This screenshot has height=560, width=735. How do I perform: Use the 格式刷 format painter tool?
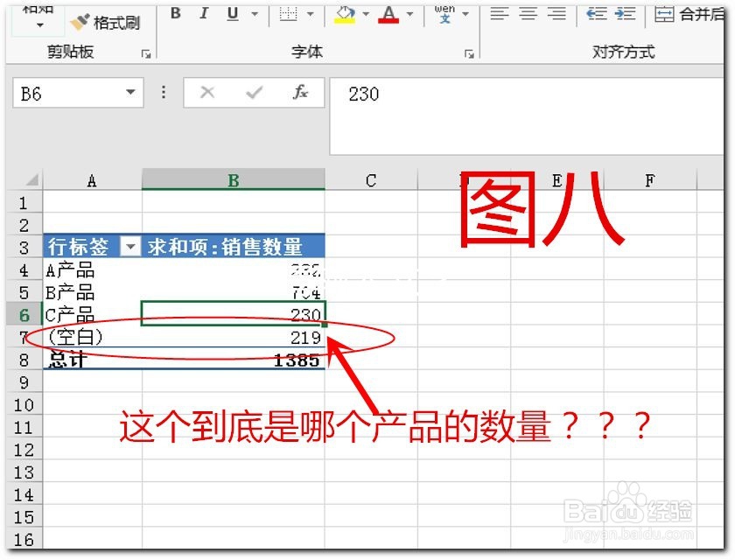[105, 24]
